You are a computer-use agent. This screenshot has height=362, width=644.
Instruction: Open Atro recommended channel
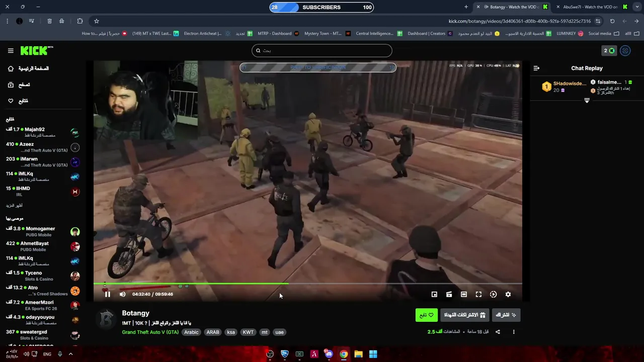(x=43, y=291)
